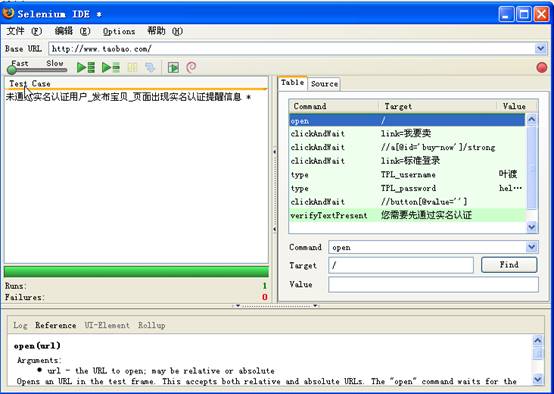The image size is (554, 394).
Task: Click the Value input field
Action: click(x=433, y=284)
